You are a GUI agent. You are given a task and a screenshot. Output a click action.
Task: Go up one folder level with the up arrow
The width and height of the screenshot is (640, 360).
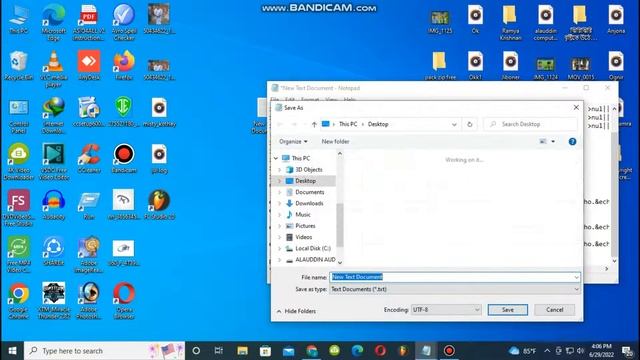tap(314, 124)
